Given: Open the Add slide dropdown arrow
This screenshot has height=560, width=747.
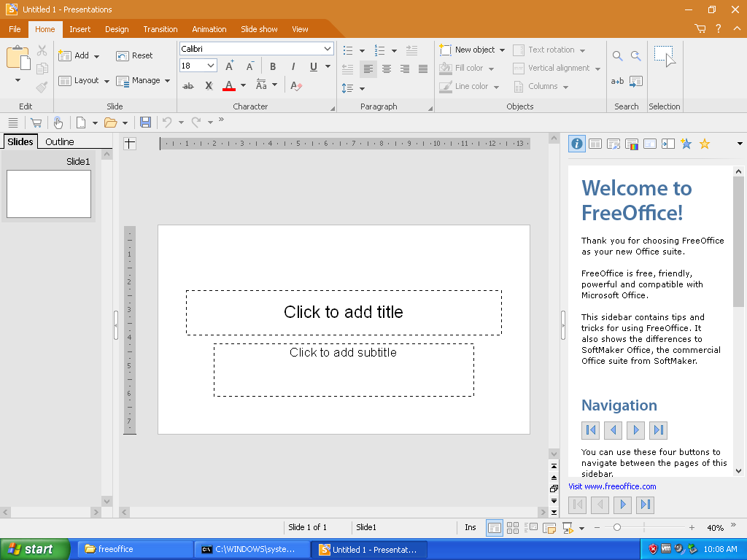Looking at the screenshot, I should (x=97, y=56).
